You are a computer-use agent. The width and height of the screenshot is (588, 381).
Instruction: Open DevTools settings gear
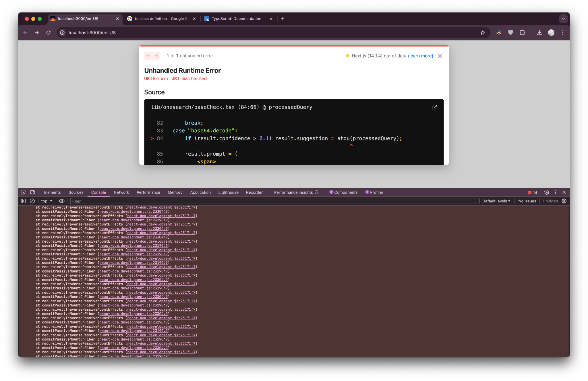point(547,192)
